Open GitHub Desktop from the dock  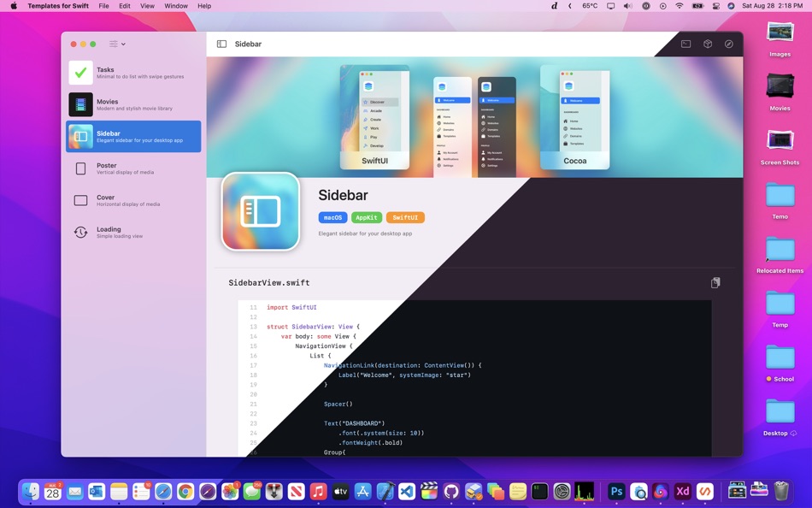pyautogui.click(x=451, y=491)
